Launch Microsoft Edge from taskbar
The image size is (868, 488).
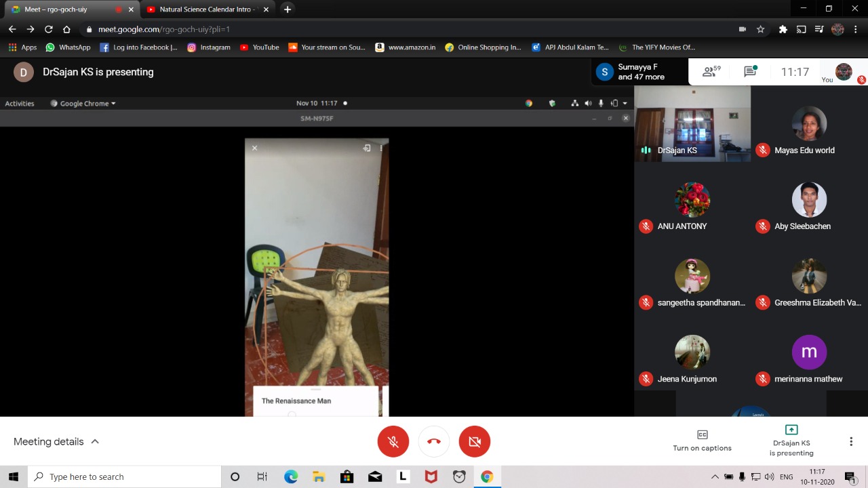click(291, 476)
